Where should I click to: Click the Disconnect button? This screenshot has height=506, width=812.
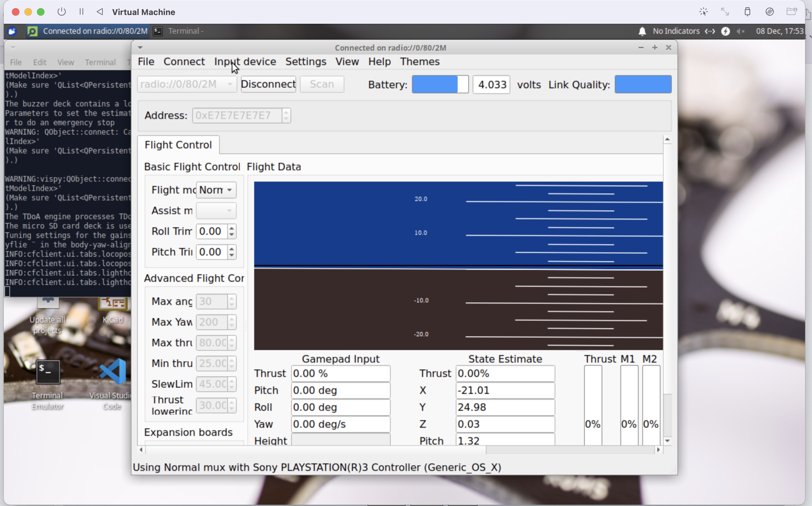click(268, 84)
